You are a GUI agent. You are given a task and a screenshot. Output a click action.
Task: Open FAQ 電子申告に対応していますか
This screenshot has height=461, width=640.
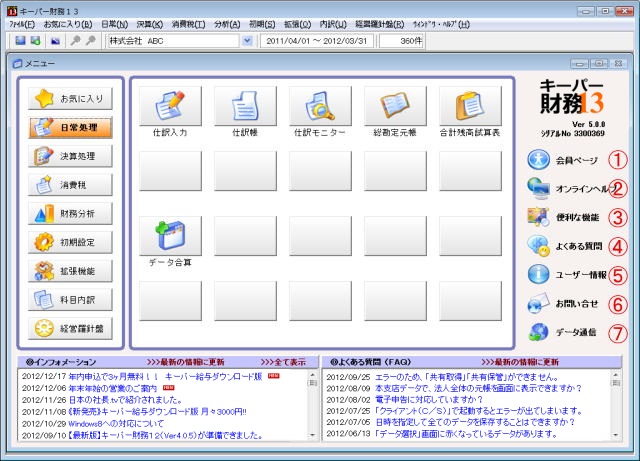click(429, 399)
